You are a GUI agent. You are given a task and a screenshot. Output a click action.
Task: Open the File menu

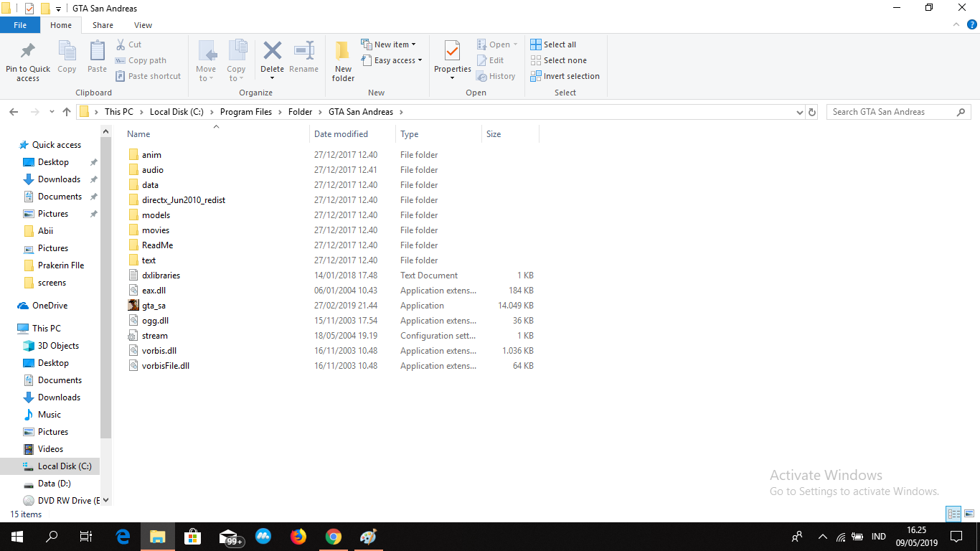click(20, 25)
